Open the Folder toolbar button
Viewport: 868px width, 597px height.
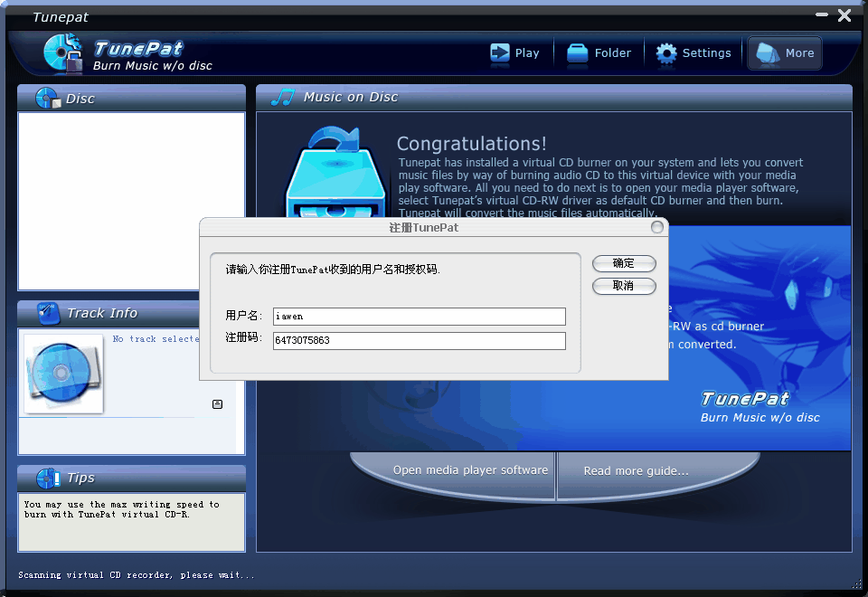[x=578, y=53]
